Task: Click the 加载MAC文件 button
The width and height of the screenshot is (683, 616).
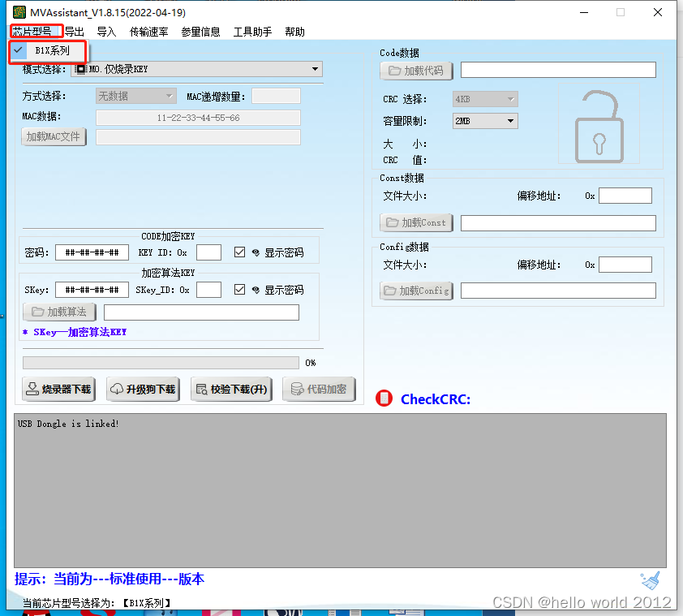Action: 54,136
